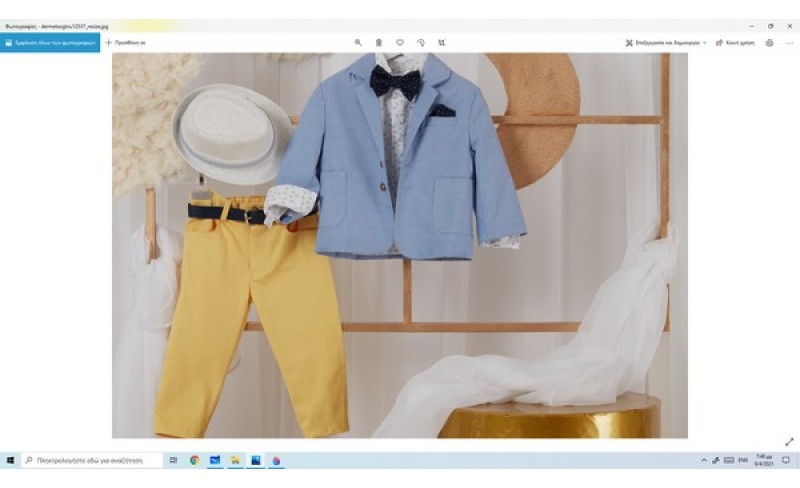This screenshot has height=488, width=800.
Task: Show hidden system tray icons
Action: pos(704,460)
